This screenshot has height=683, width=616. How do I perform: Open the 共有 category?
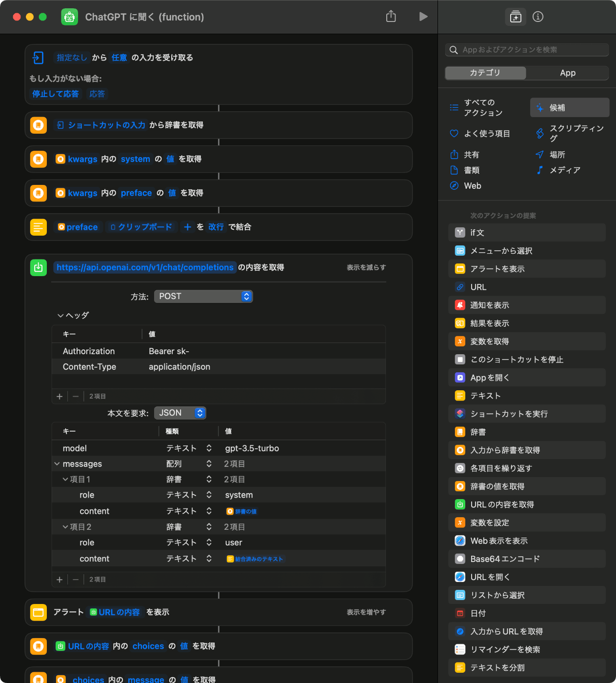(465, 155)
